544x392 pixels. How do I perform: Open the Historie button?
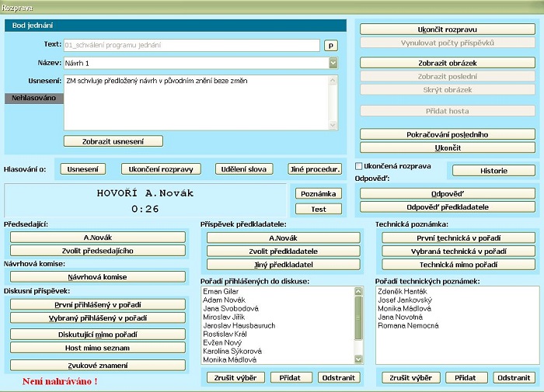coord(493,171)
